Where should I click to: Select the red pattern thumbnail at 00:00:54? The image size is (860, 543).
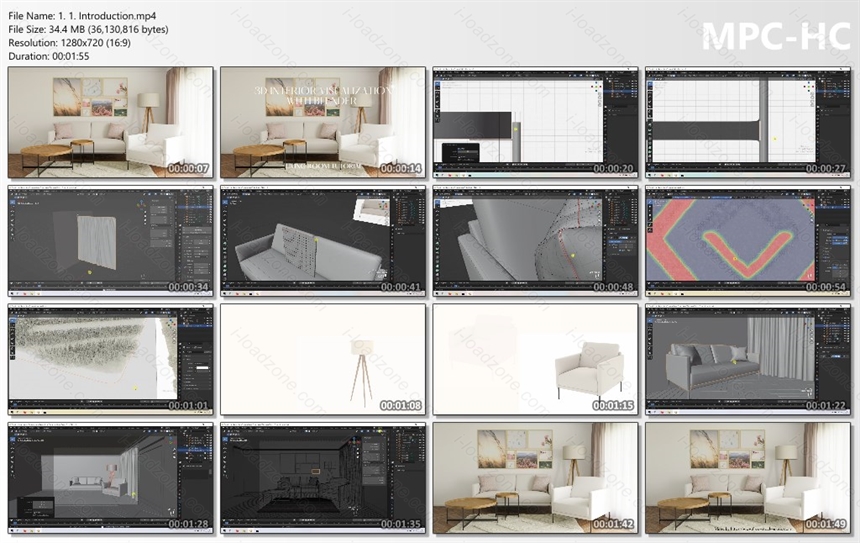coord(748,241)
